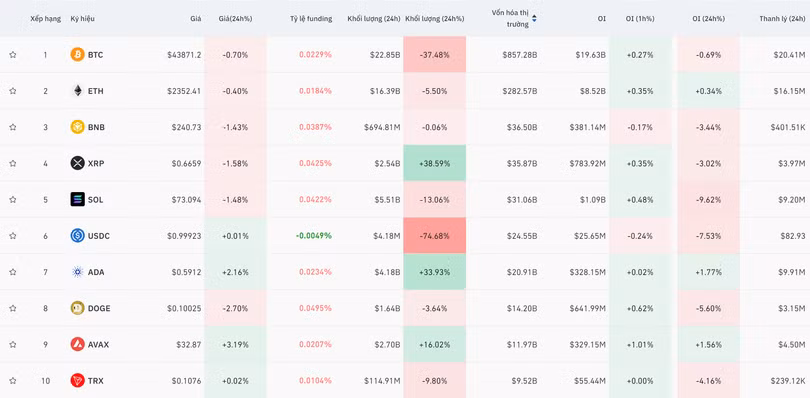Open the DOGE symbol link
The height and width of the screenshot is (398, 810).
[99, 308]
